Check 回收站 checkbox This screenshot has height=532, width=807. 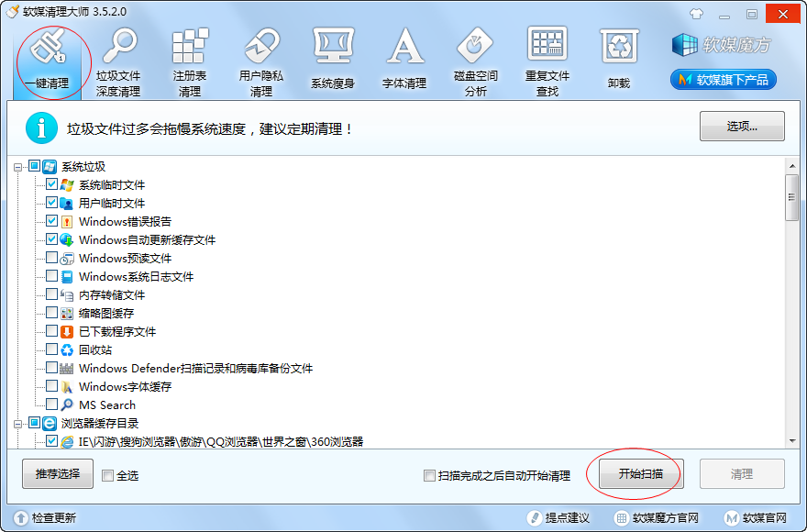(x=51, y=349)
